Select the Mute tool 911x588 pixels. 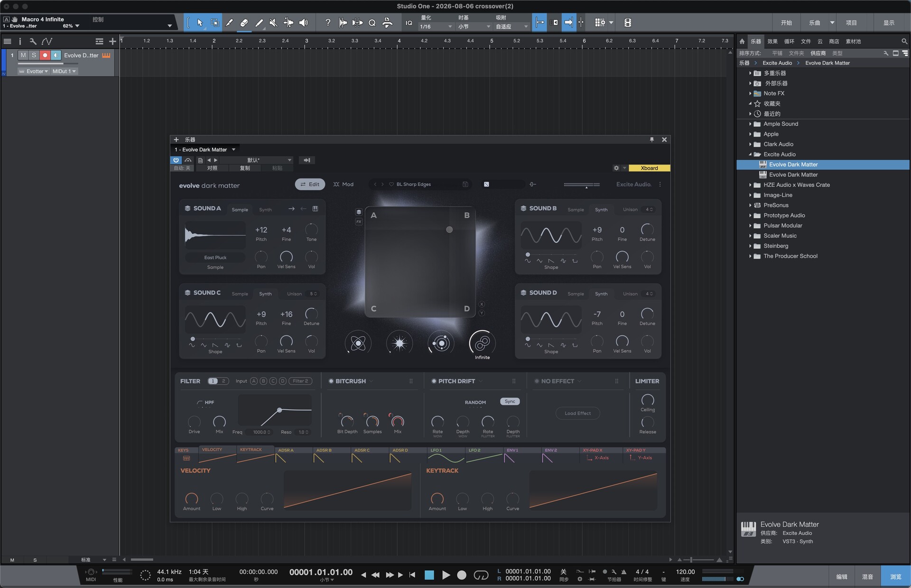tap(274, 22)
